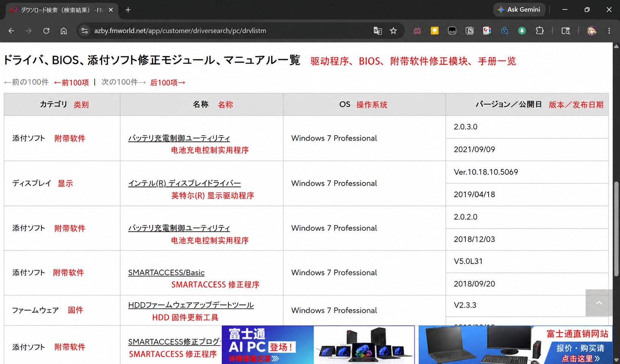Open the SMARTACCESS修正プログラム link
Screen dimensions: 620x364
175,342
